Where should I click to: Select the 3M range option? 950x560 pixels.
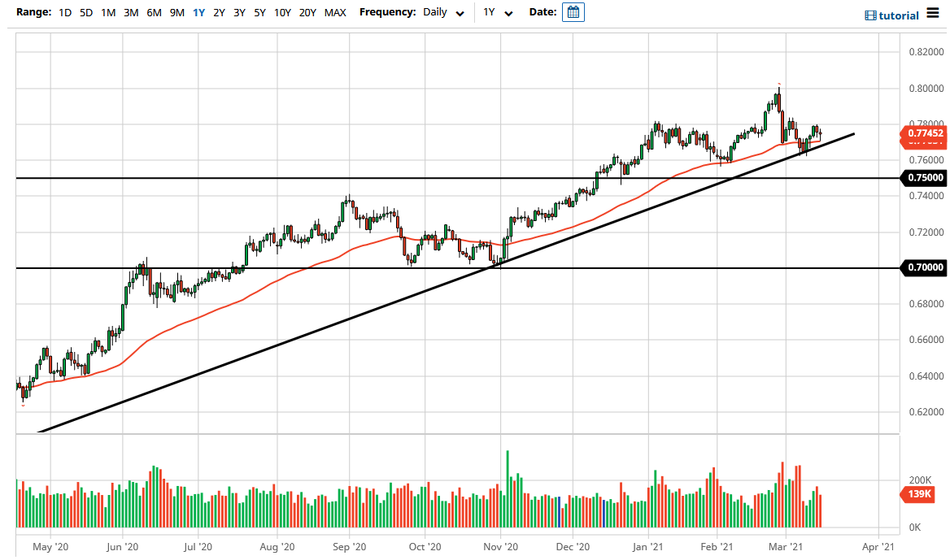131,13
